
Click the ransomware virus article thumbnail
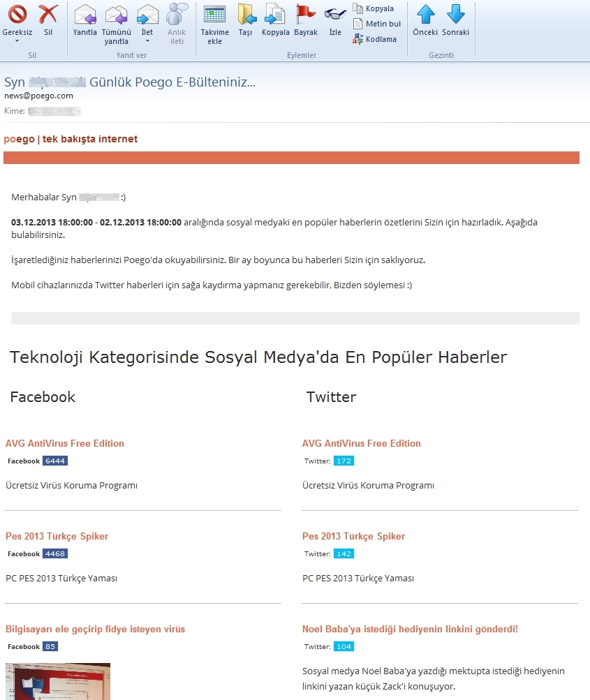tap(58, 681)
